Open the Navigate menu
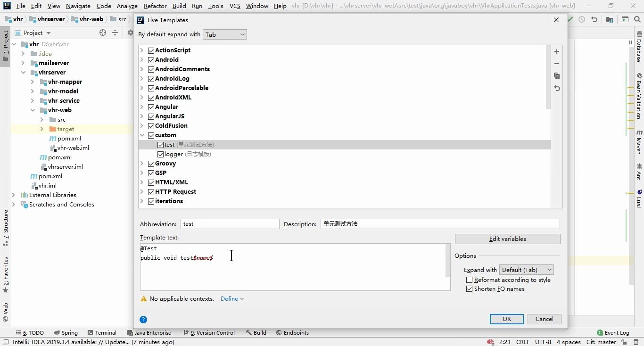 click(x=78, y=6)
